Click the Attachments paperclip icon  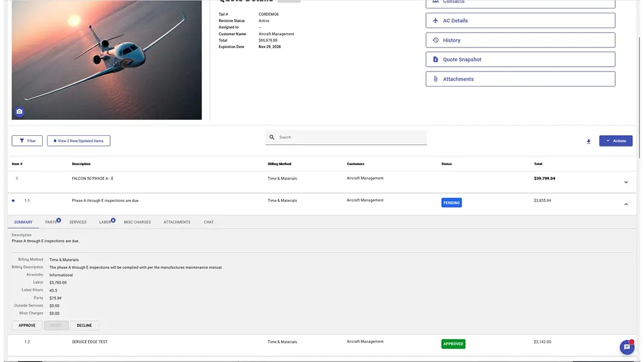click(x=435, y=79)
